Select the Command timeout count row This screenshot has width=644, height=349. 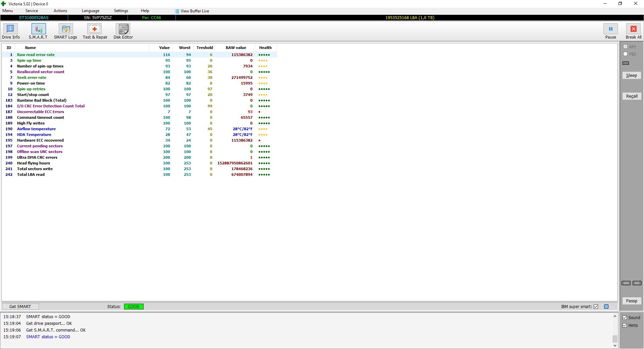(140, 117)
